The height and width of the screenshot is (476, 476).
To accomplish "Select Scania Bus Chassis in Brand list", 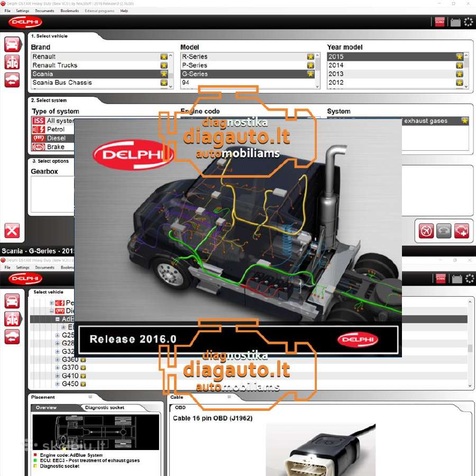I will click(99, 83).
